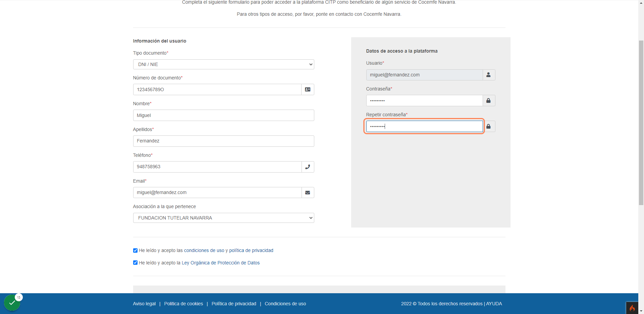The width and height of the screenshot is (644, 314).
Task: Open Política de privacidad in footer
Action: tap(234, 304)
